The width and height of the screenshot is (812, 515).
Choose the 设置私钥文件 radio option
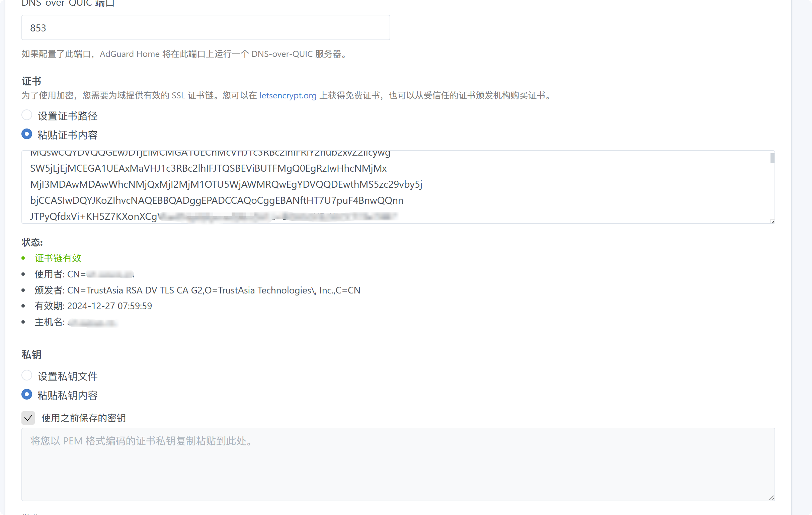(27, 375)
